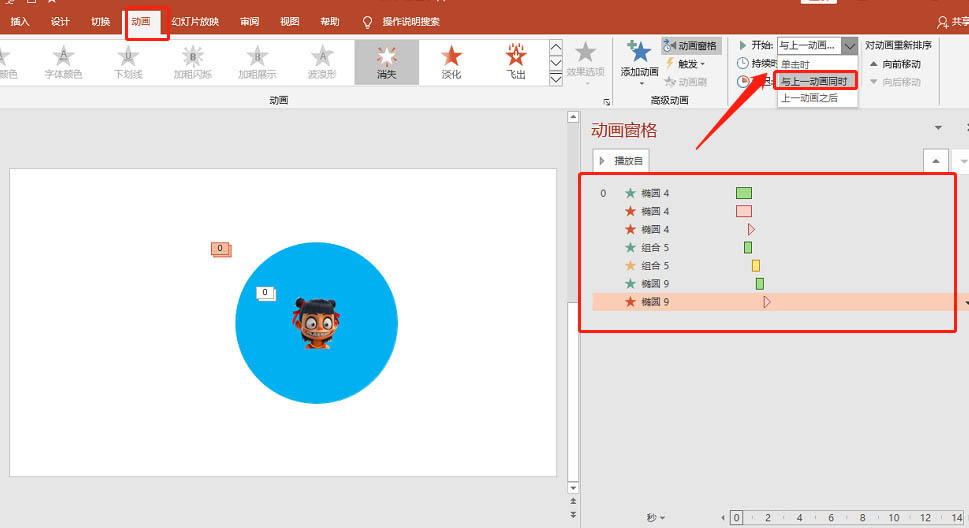The width and height of the screenshot is (969, 528).
Task: Click white animation tag 0 on circle
Action: click(x=265, y=293)
